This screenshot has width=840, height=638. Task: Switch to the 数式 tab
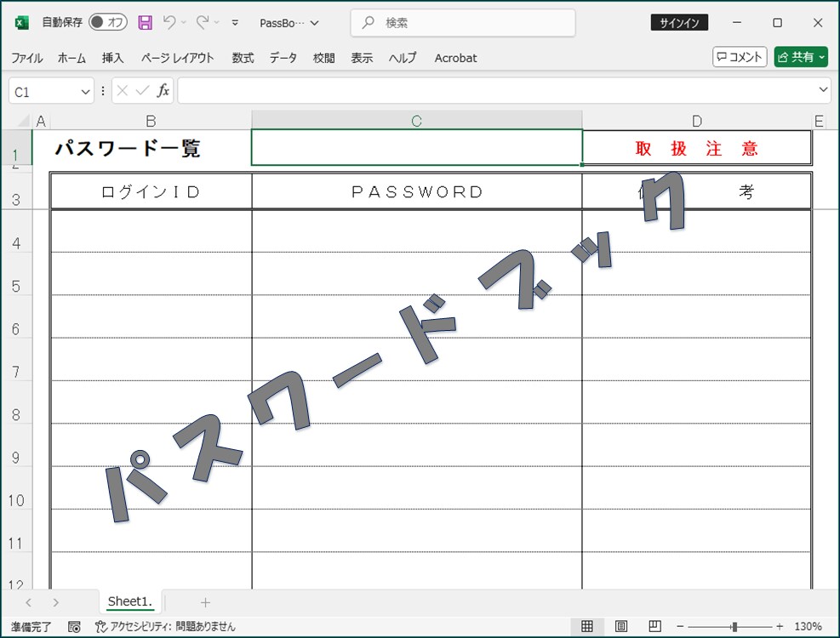point(243,58)
